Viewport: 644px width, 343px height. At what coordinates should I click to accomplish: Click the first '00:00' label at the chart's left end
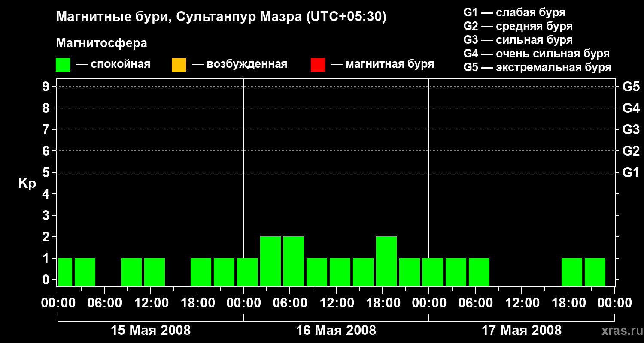tap(58, 303)
